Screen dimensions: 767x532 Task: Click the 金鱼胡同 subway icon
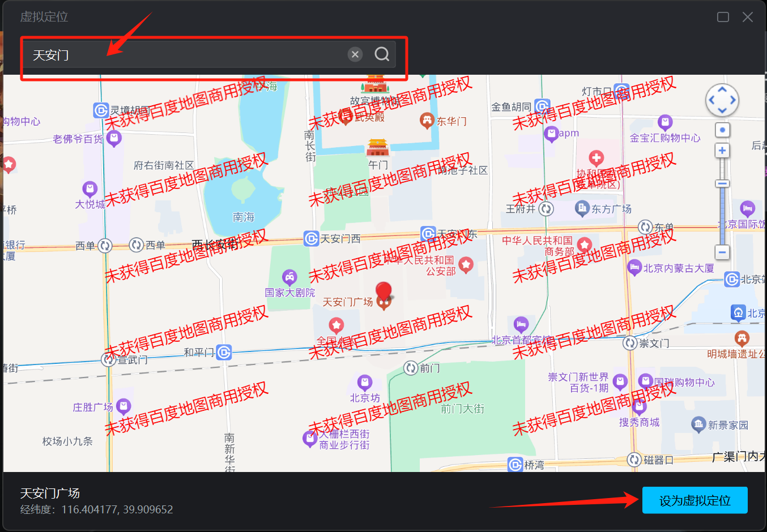tap(542, 106)
